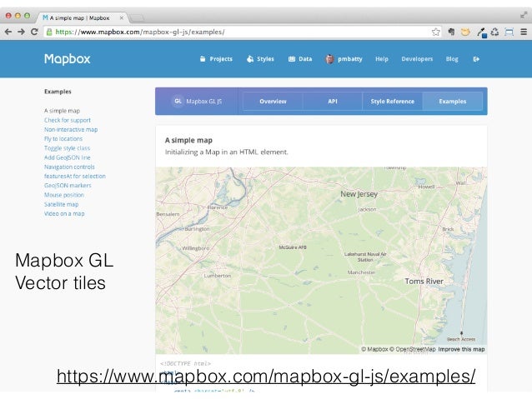Open 'Video on a map' example
The image size is (532, 399).
(64, 213)
